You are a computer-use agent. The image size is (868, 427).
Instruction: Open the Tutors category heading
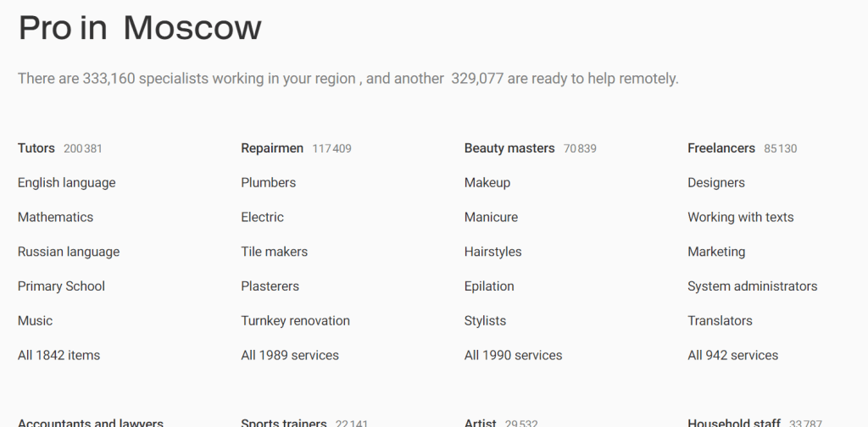click(36, 148)
